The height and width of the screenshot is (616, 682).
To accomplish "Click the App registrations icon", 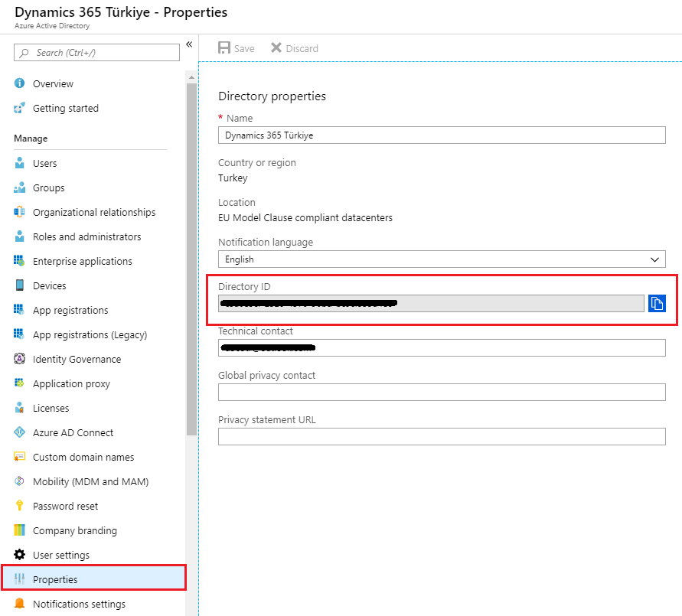I will [x=20, y=310].
